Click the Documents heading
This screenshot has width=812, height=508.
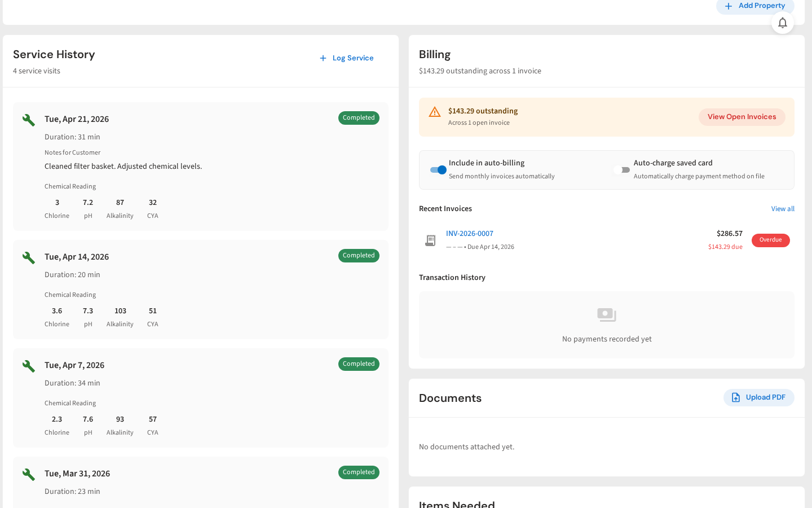tap(450, 398)
